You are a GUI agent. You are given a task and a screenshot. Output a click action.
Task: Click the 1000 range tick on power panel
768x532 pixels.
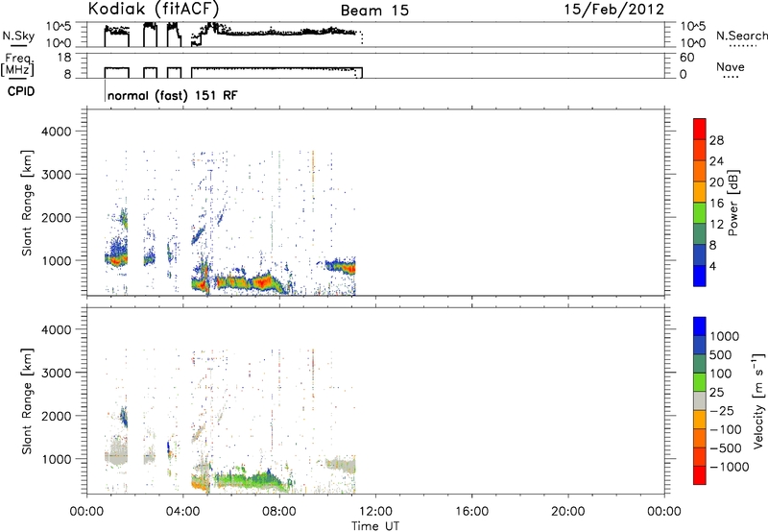(56, 260)
